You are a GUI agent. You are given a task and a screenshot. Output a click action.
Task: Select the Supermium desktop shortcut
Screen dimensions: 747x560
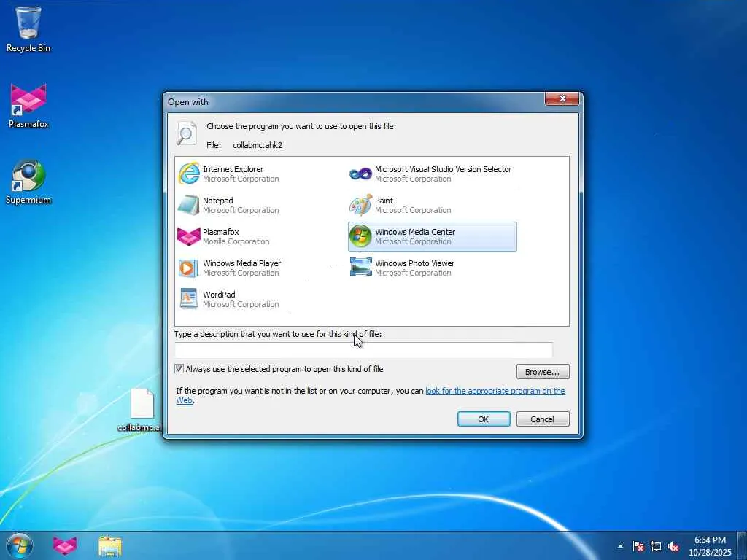[28, 182]
